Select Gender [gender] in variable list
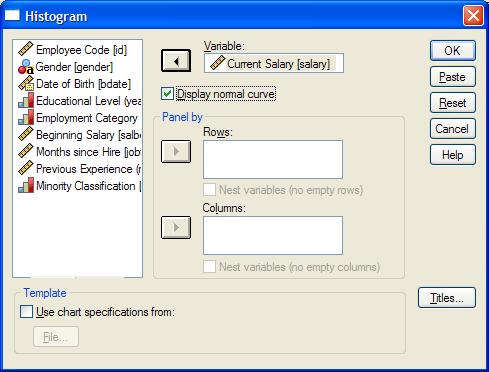This screenshot has height=372, width=489. coord(74,67)
